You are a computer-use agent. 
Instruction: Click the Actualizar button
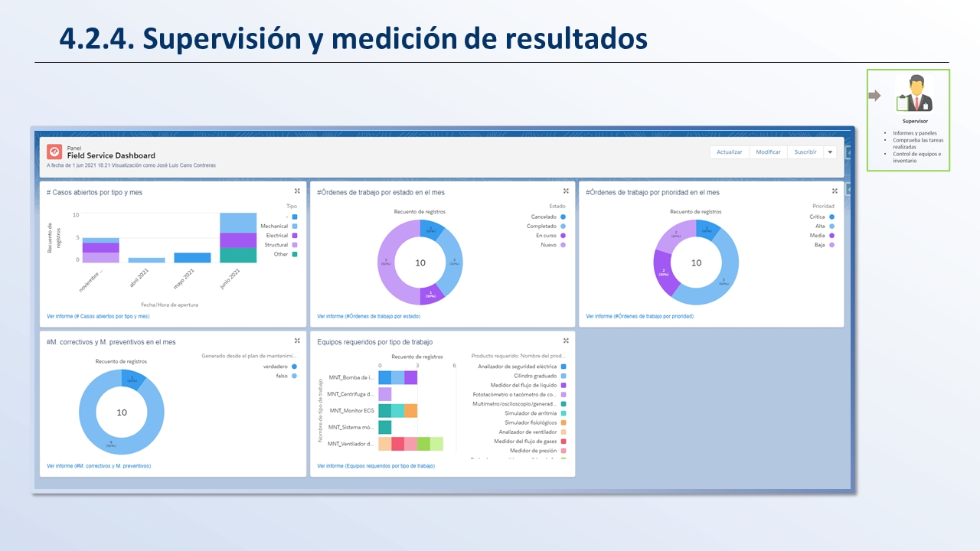pos(729,152)
